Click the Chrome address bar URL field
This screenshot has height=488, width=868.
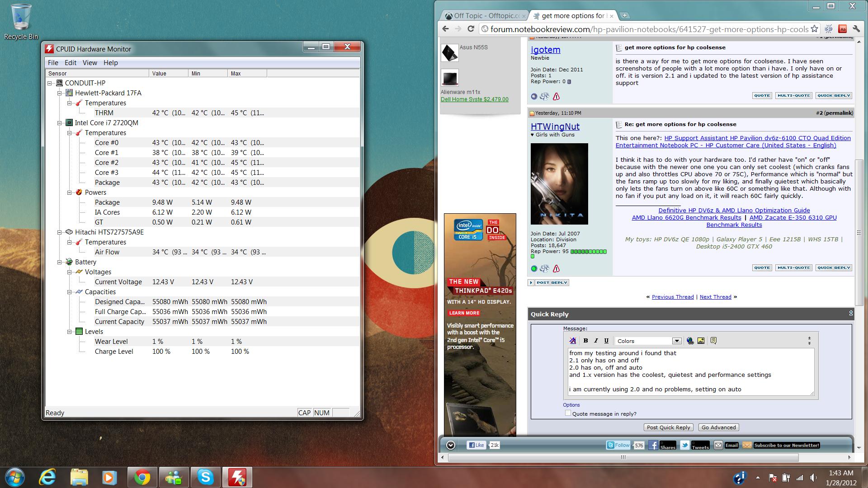pyautogui.click(x=649, y=29)
